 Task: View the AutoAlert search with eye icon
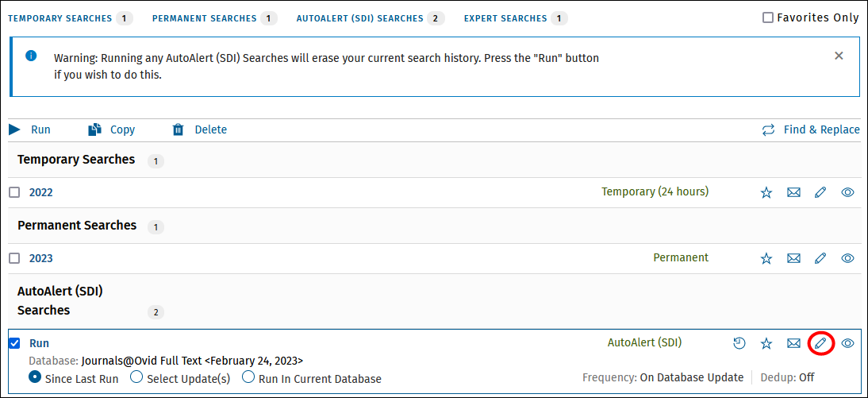point(847,343)
